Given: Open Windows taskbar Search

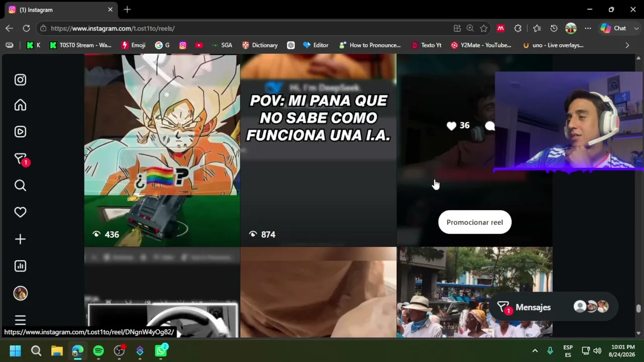Looking at the screenshot, I should click(x=36, y=350).
